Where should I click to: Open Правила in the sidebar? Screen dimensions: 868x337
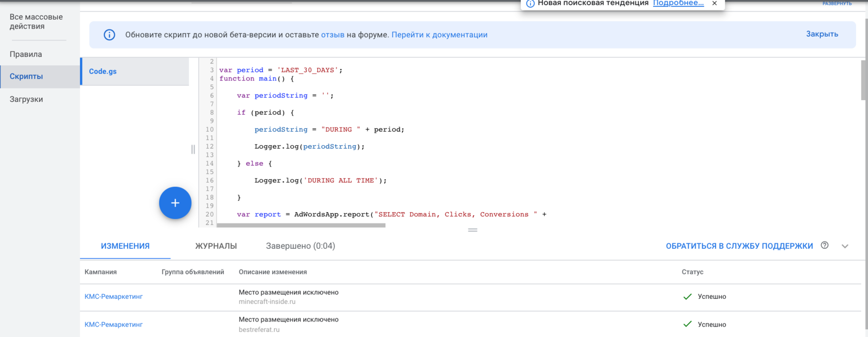tap(26, 54)
